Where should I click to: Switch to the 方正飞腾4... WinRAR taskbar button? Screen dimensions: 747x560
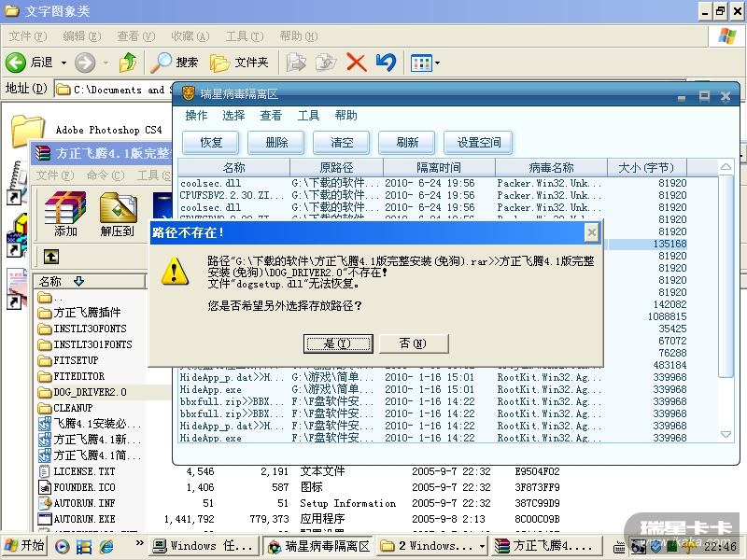[x=545, y=546]
